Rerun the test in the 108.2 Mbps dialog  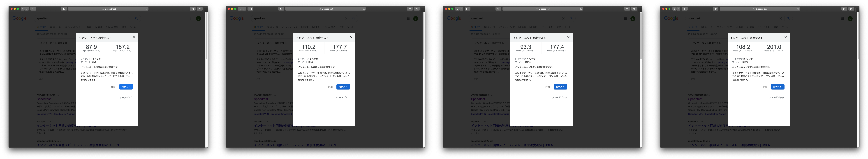pos(777,87)
